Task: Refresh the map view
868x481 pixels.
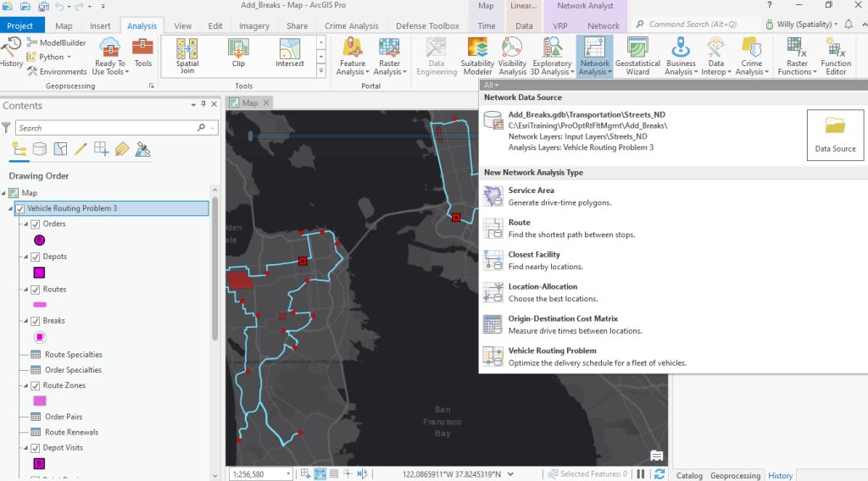Action: point(659,474)
